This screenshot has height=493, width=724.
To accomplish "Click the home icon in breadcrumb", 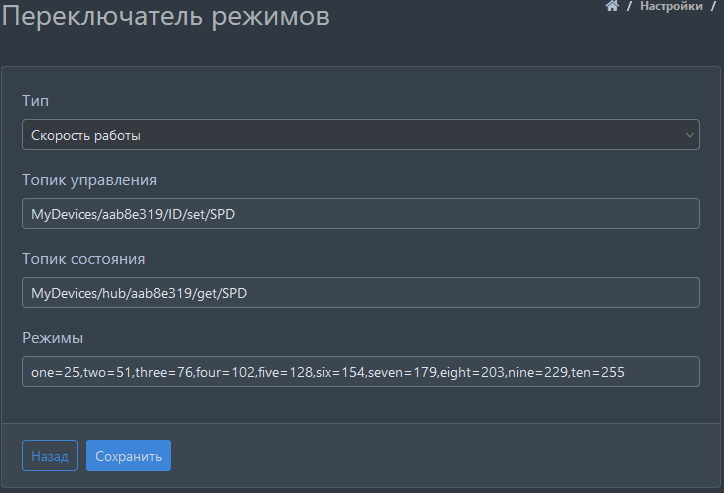I will tap(612, 6).
